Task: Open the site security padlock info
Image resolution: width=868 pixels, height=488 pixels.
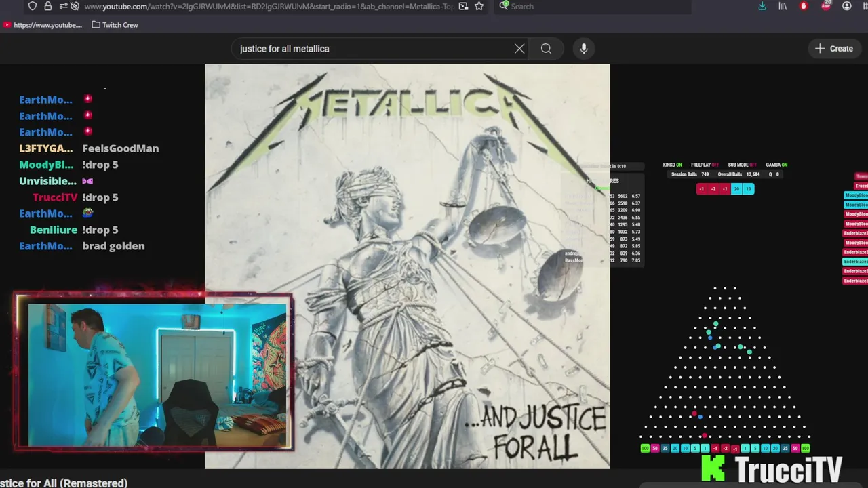Action: (x=48, y=6)
